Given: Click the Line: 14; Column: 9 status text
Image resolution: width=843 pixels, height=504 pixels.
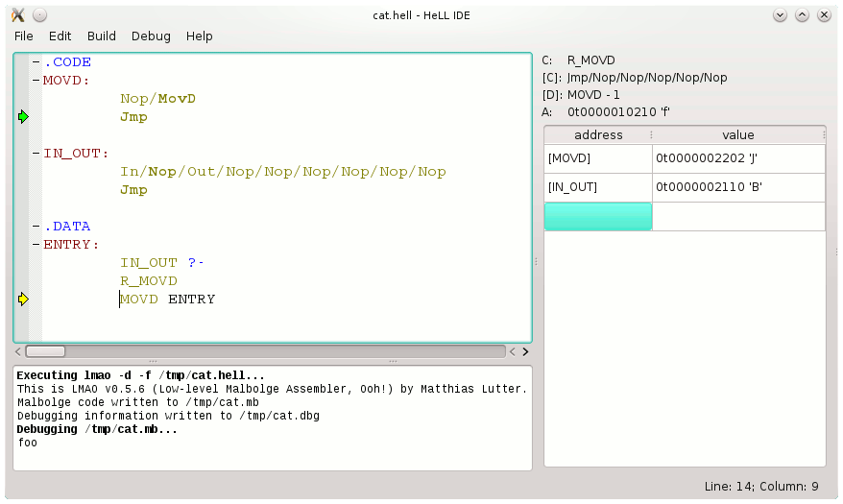Looking at the screenshot, I should pyautogui.click(x=761, y=487).
